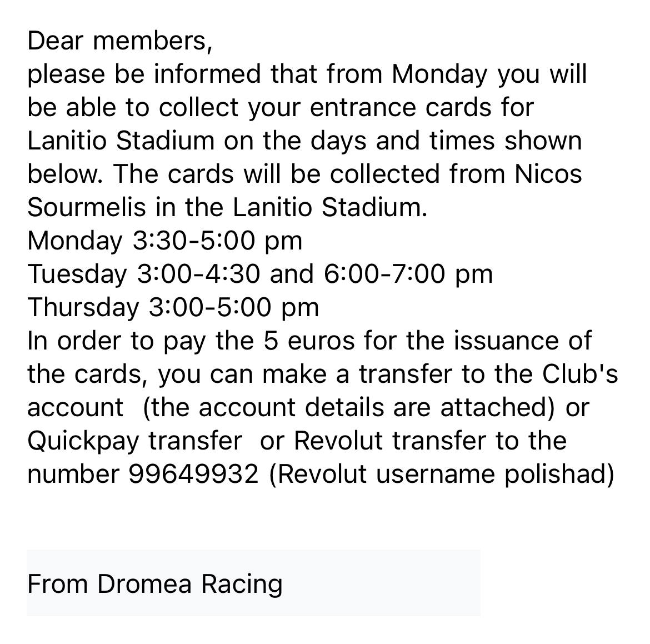Click the Tuesday '3:00-4:30' time slot
The height and width of the screenshot is (644, 650).
[198, 274]
